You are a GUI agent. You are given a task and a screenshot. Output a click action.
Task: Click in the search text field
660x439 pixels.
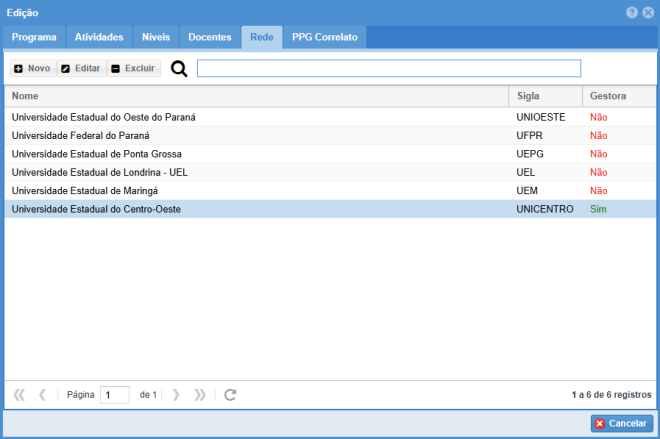pyautogui.click(x=388, y=68)
